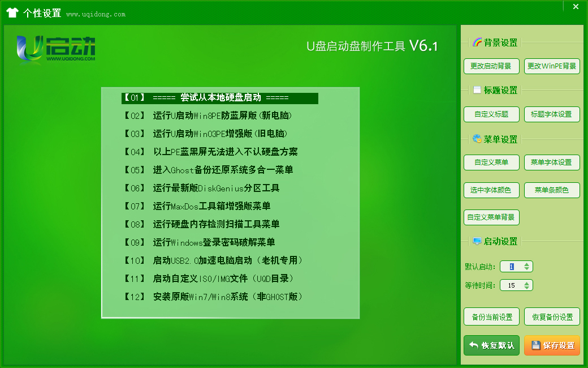Open 自定义标题 settings
Viewport: 588px width, 368px height.
[x=491, y=114]
